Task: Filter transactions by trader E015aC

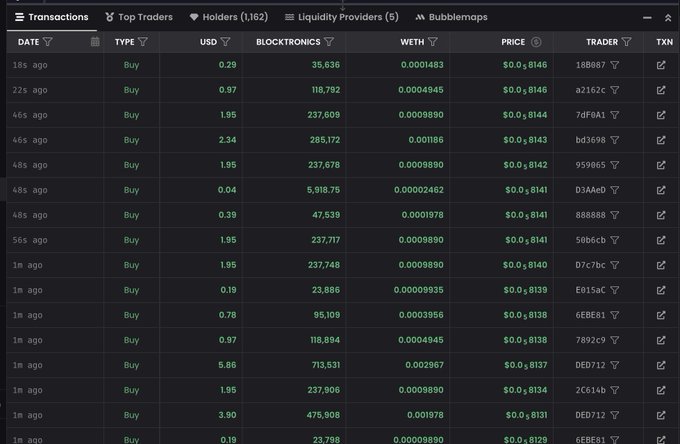Action: 615,290
